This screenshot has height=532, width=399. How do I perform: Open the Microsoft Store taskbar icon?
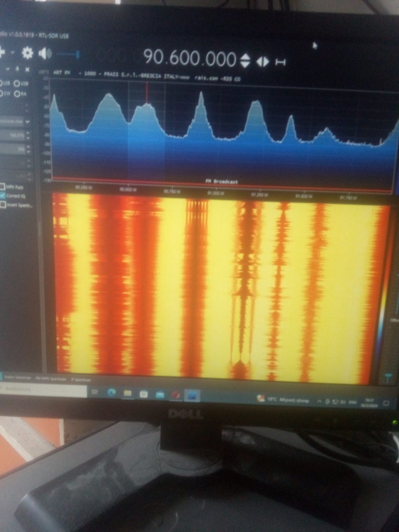pyautogui.click(x=143, y=394)
